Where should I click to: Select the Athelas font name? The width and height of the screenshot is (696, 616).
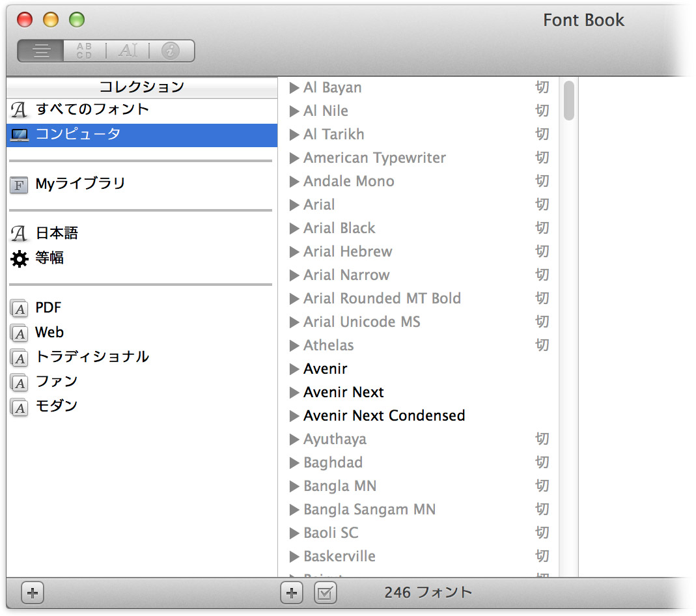[329, 345]
